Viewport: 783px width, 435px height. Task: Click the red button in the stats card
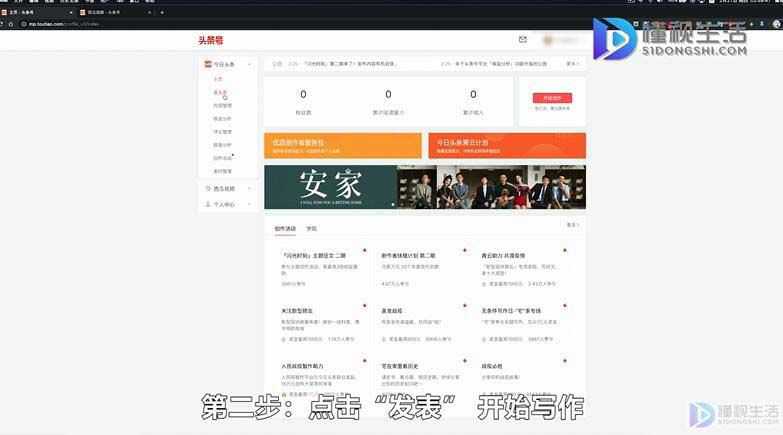point(552,98)
